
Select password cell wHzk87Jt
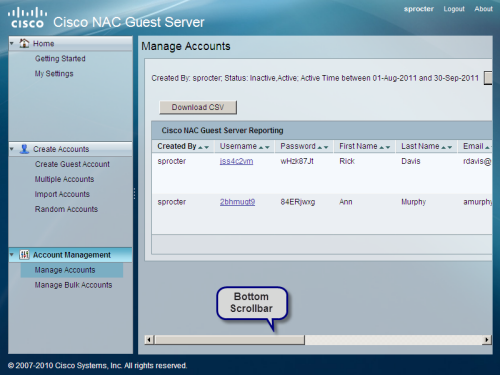pyautogui.click(x=297, y=161)
